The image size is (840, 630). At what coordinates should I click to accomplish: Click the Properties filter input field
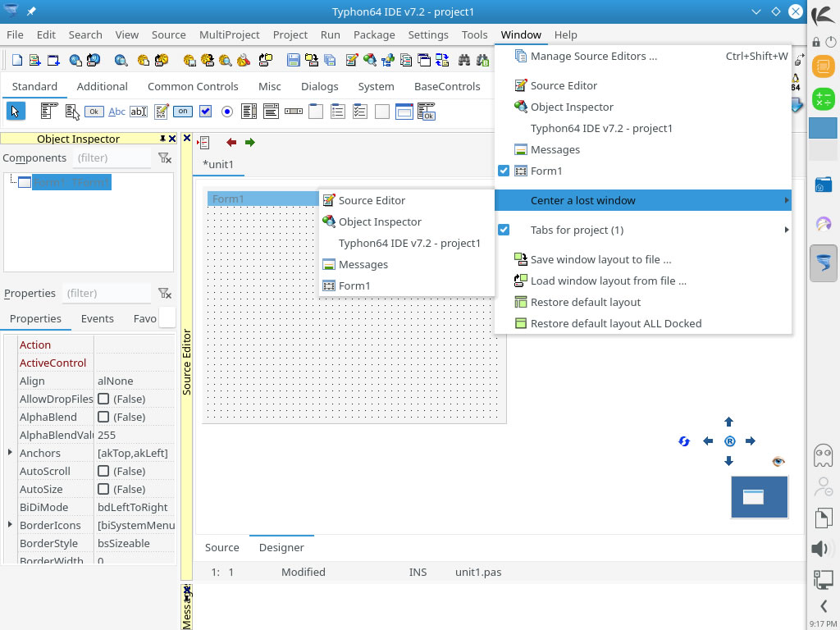(x=106, y=294)
